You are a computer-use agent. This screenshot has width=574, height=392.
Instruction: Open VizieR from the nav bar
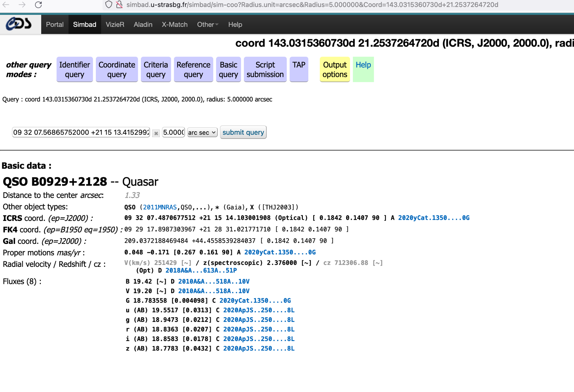coord(115,25)
